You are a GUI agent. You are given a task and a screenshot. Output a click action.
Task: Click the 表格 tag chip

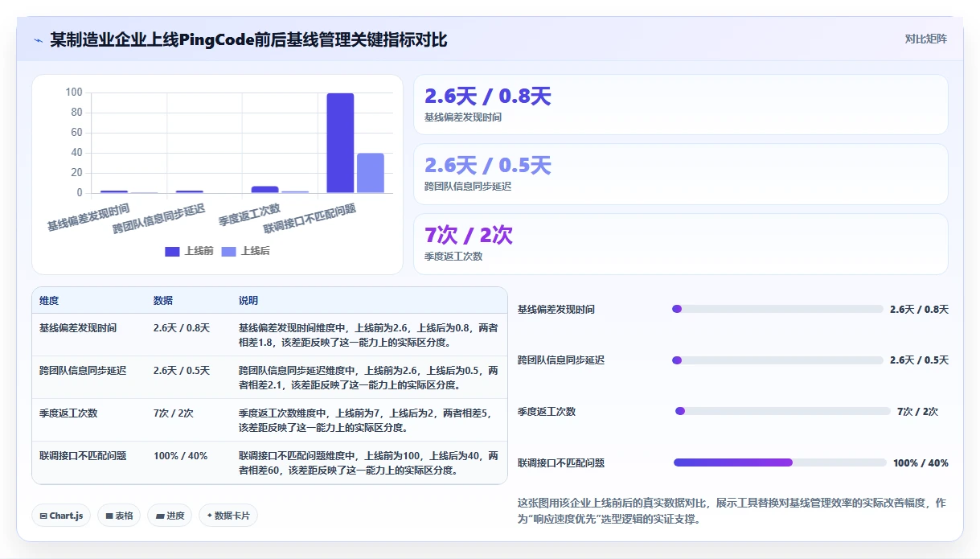(119, 516)
